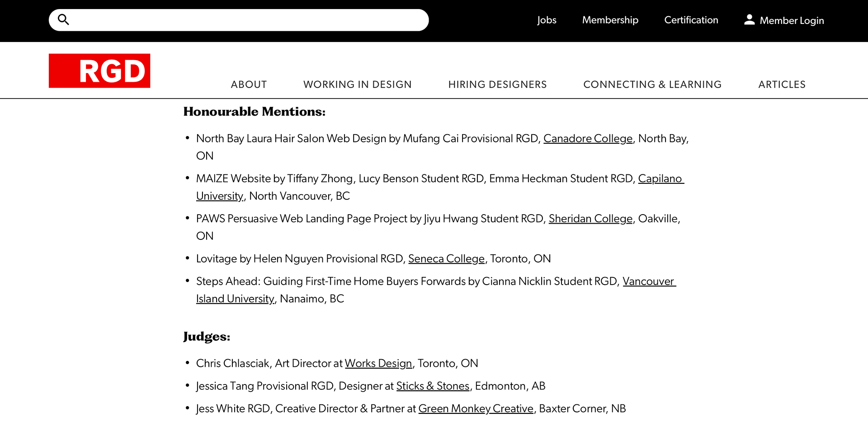
Task: Open the Sticks & Stones link
Action: pos(433,386)
